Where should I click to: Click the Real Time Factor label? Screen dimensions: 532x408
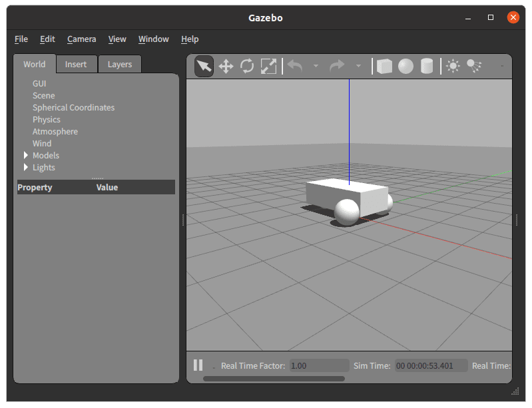click(x=253, y=365)
